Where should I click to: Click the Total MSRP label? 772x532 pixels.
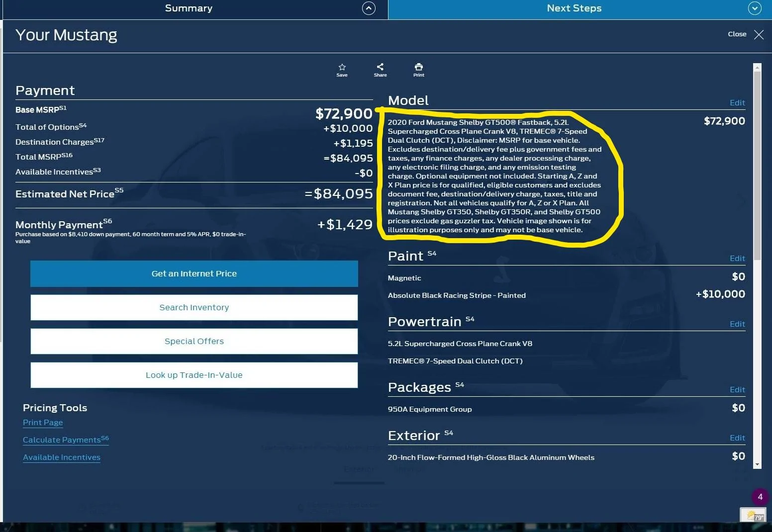44,157
